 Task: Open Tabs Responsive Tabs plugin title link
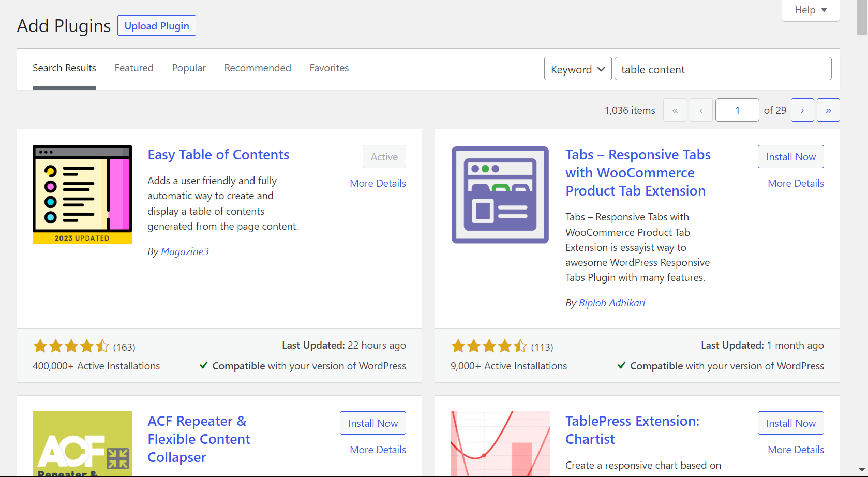click(638, 173)
